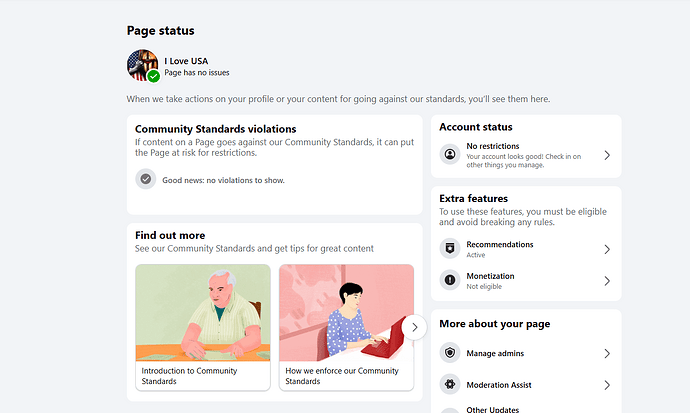Image resolution: width=690 pixels, height=413 pixels.
Task: Click the Moderation Assist gear icon
Action: [450, 385]
